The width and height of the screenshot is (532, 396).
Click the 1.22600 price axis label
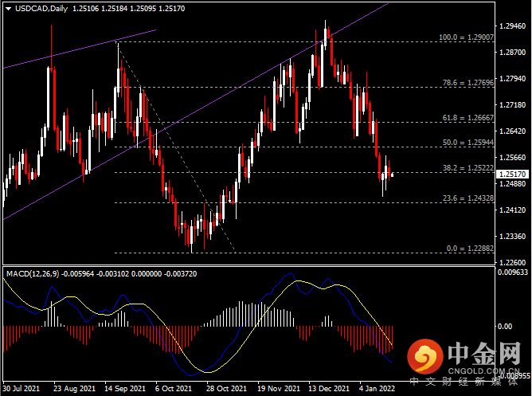pos(511,263)
